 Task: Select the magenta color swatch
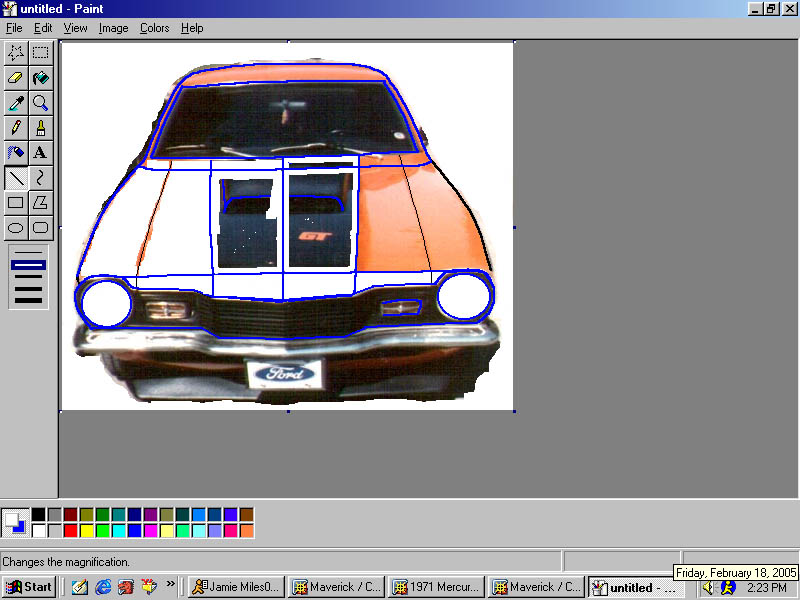[151, 531]
